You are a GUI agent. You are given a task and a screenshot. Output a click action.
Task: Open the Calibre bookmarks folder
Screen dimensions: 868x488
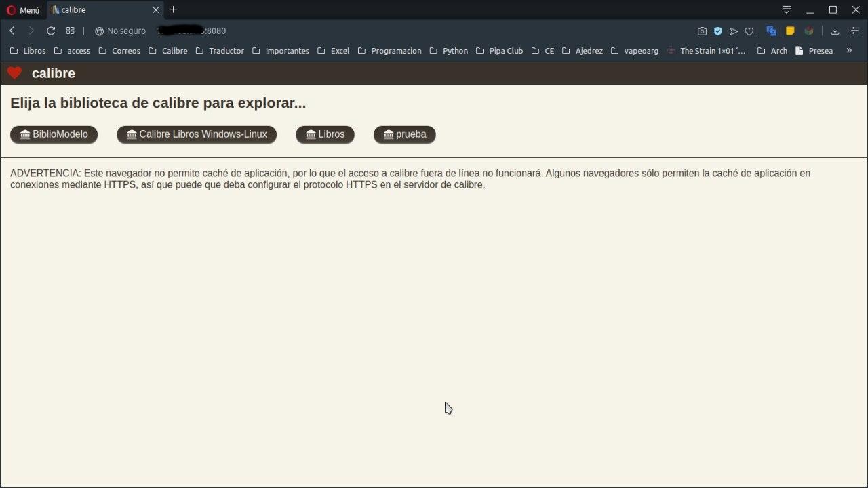pos(167,51)
